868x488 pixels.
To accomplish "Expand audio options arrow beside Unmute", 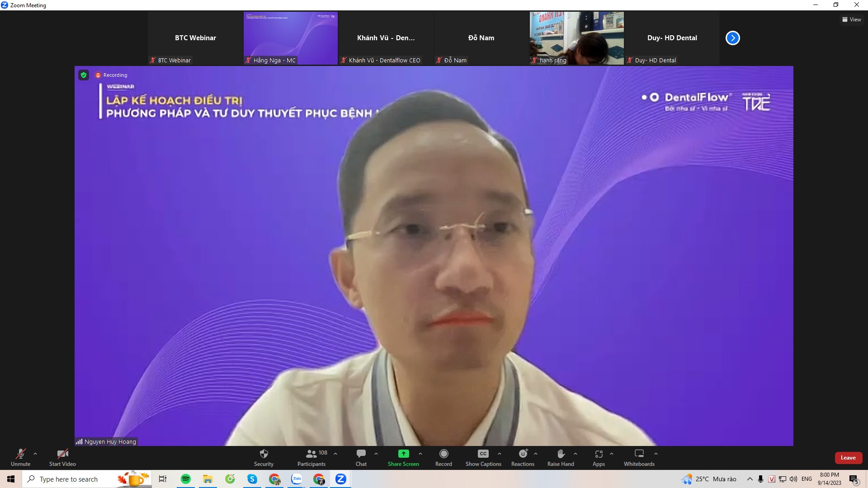I will [35, 454].
